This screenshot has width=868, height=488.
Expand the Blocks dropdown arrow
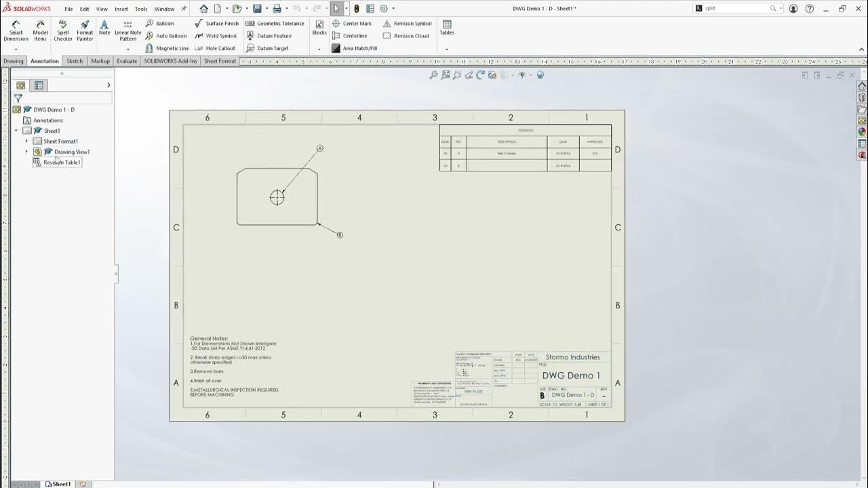[x=319, y=49]
